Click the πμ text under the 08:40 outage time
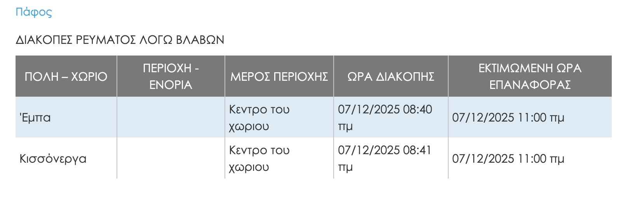This screenshot has height=205, width=644. click(345, 127)
